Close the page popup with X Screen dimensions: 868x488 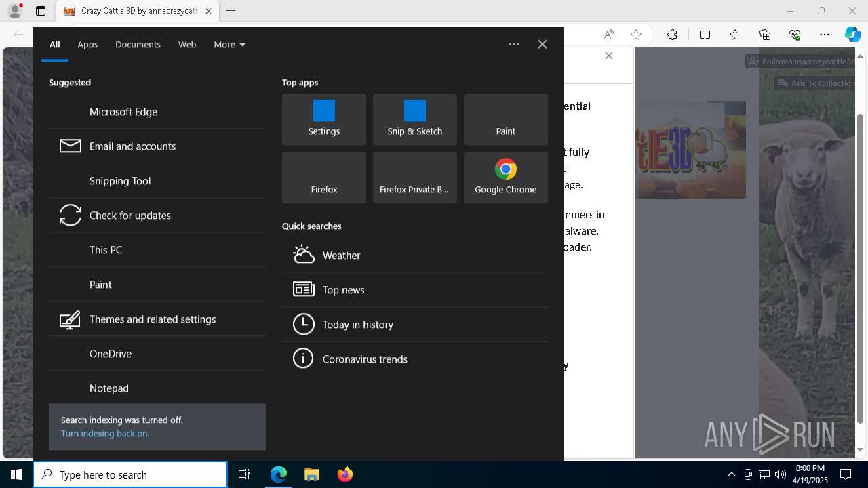pos(609,56)
